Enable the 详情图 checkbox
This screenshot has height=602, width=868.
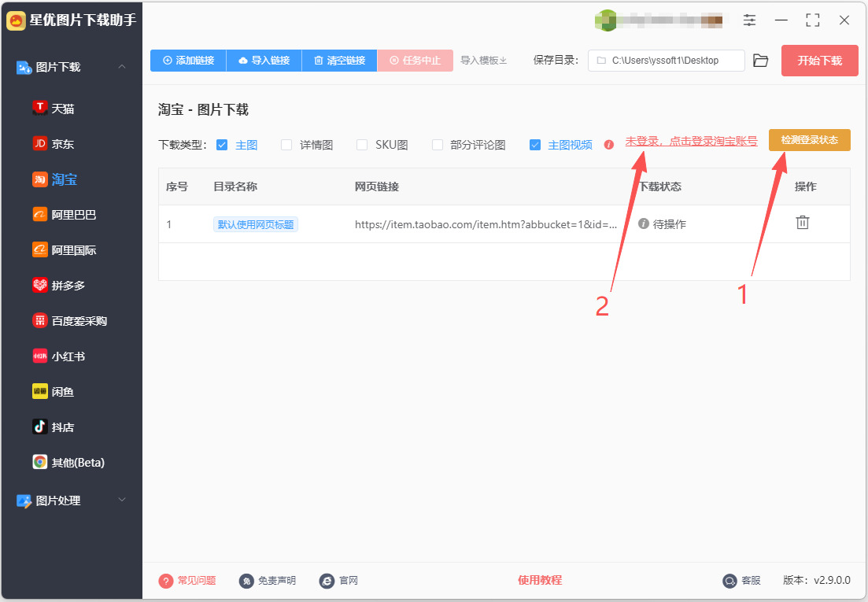click(x=286, y=145)
